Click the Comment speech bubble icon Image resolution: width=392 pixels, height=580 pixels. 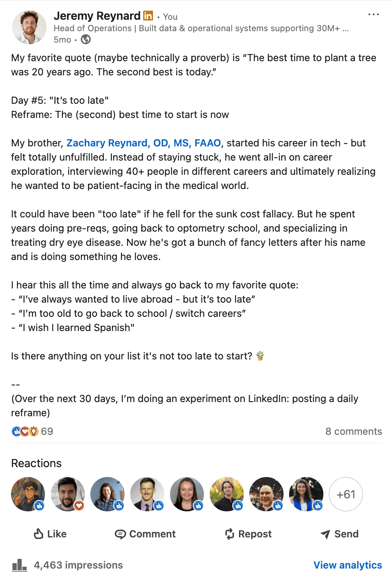coord(120,534)
